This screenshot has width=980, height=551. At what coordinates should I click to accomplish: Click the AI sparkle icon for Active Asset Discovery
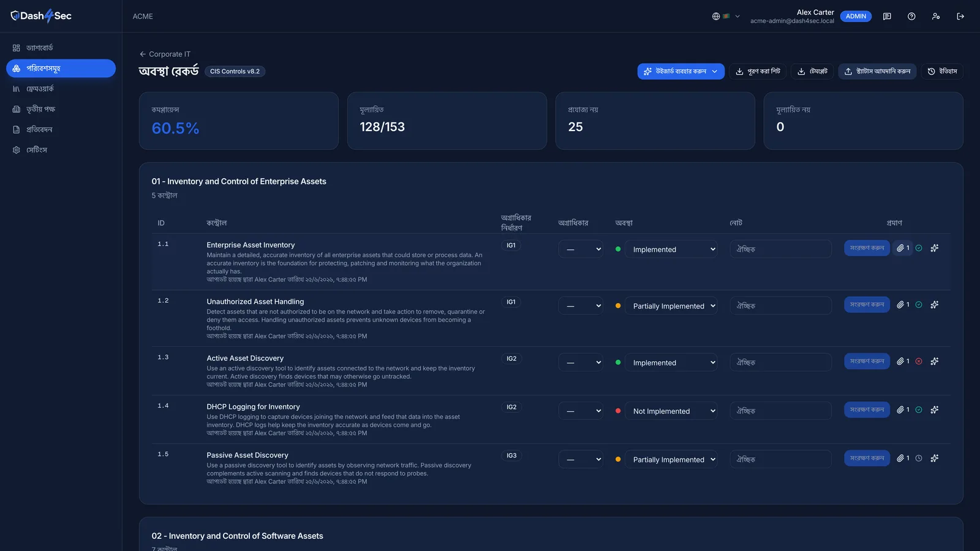coord(935,361)
